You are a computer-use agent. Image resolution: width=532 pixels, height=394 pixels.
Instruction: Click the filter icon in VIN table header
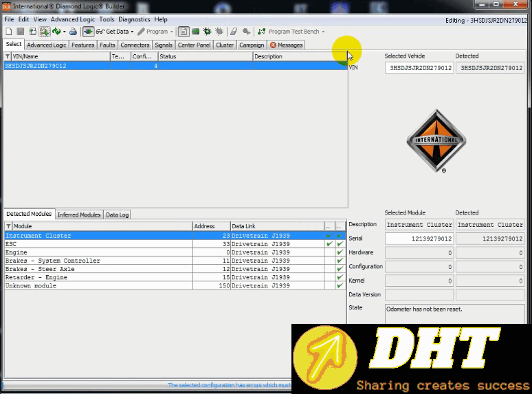point(8,56)
